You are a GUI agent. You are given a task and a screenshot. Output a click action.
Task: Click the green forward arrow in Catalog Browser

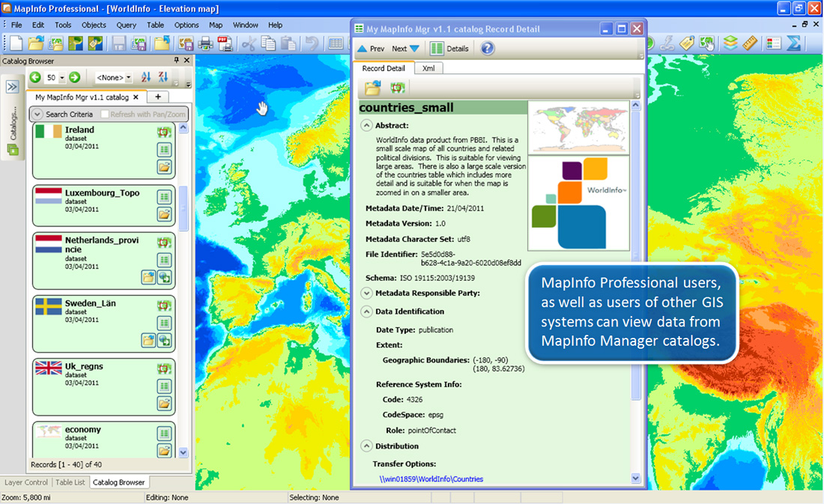click(75, 77)
